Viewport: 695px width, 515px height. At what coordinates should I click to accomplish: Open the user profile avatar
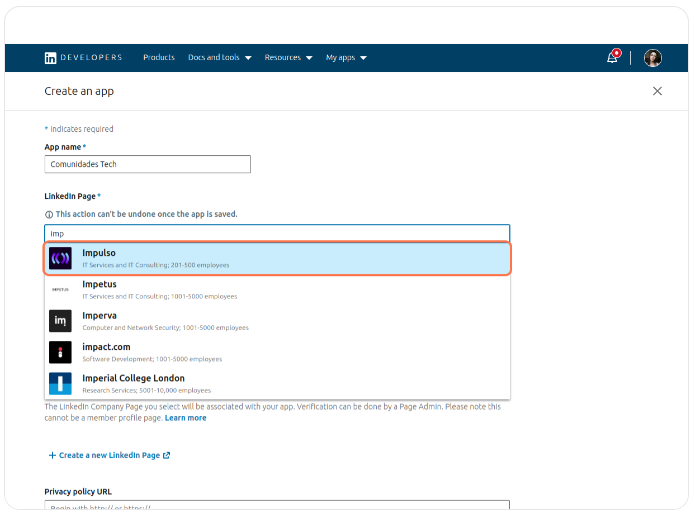click(652, 58)
